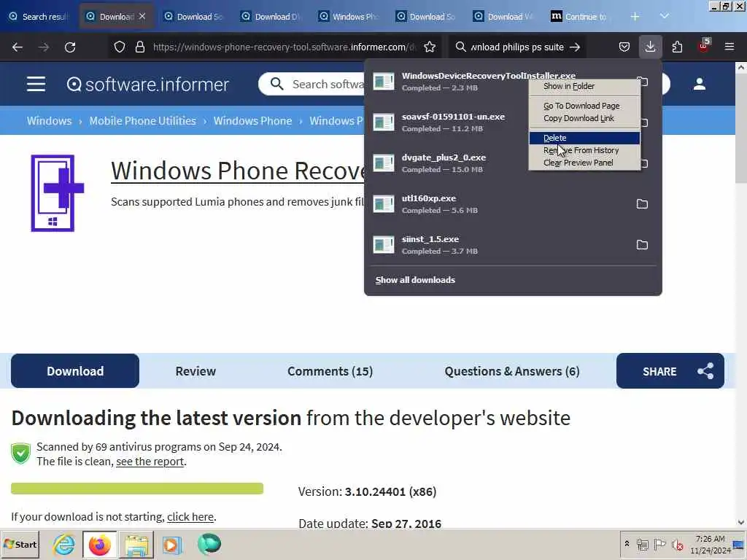Click the taskbar clock
The height and width of the screenshot is (560, 747).
pos(711,544)
